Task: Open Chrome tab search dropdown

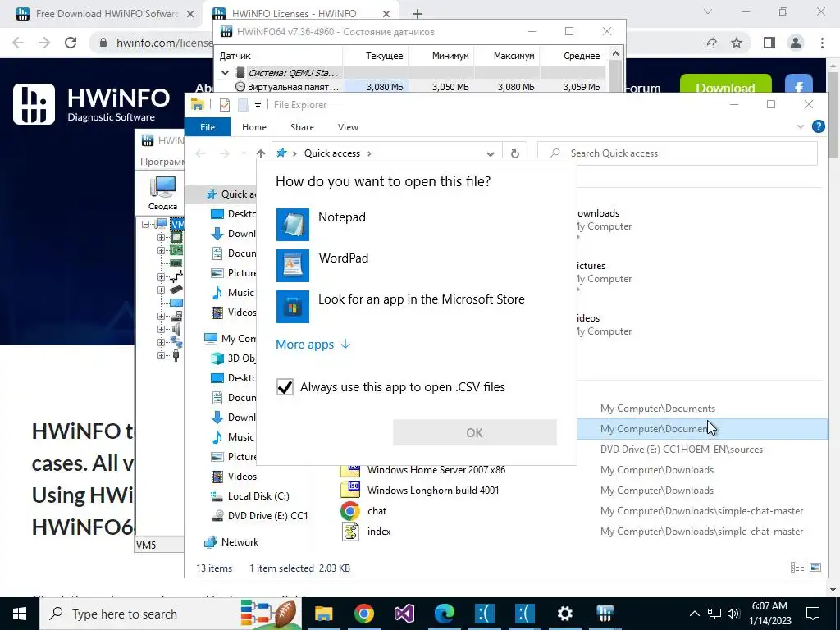Action: pyautogui.click(x=708, y=11)
